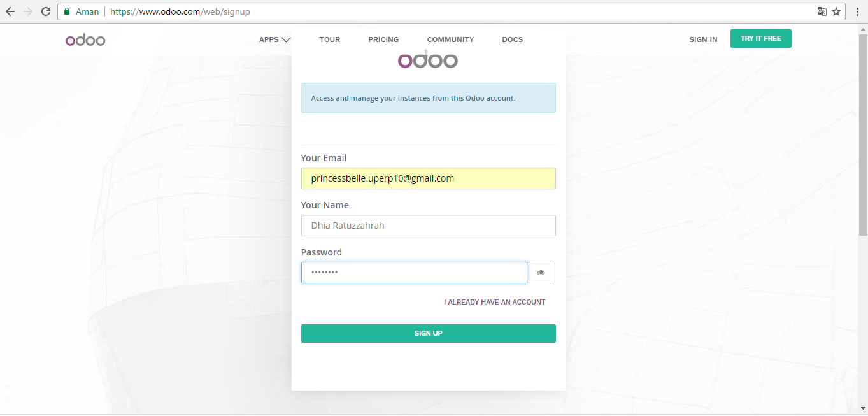Focus the Your Email input field
The image size is (868, 416).
[428, 178]
